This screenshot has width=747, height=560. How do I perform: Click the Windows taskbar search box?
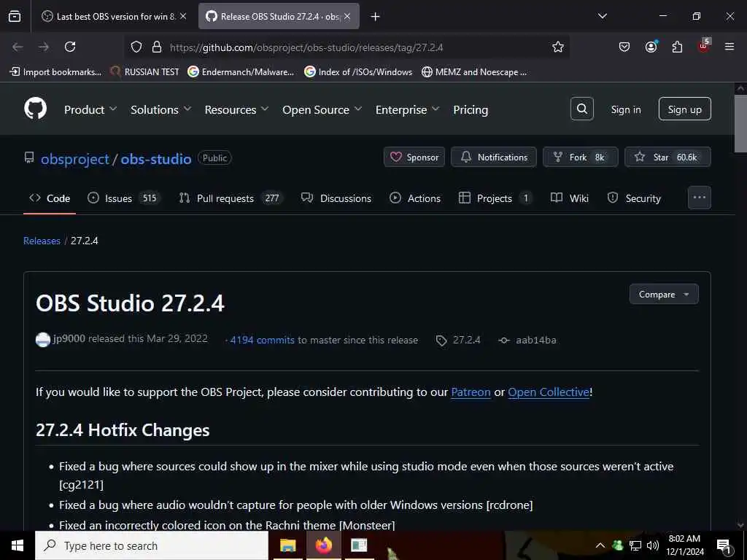(x=152, y=545)
